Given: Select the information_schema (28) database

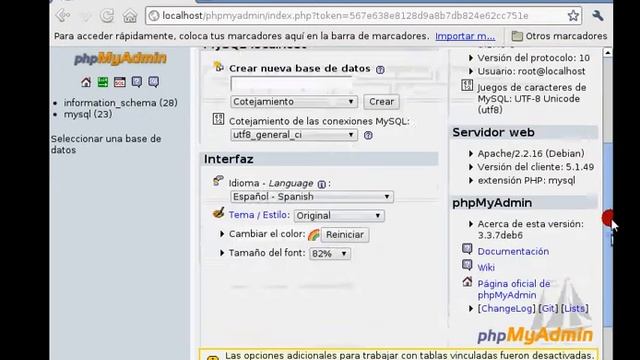Looking at the screenshot, I should (x=120, y=103).
